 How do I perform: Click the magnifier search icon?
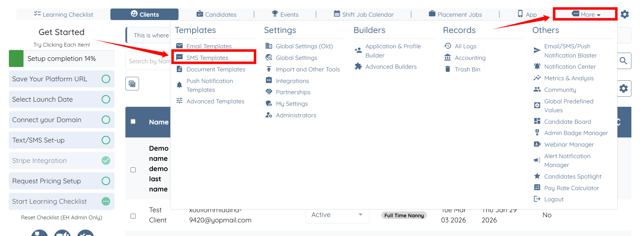pos(624,61)
